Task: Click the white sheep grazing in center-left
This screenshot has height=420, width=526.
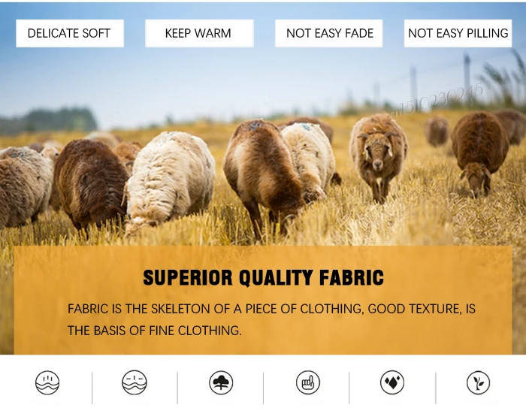Action: click(169, 181)
